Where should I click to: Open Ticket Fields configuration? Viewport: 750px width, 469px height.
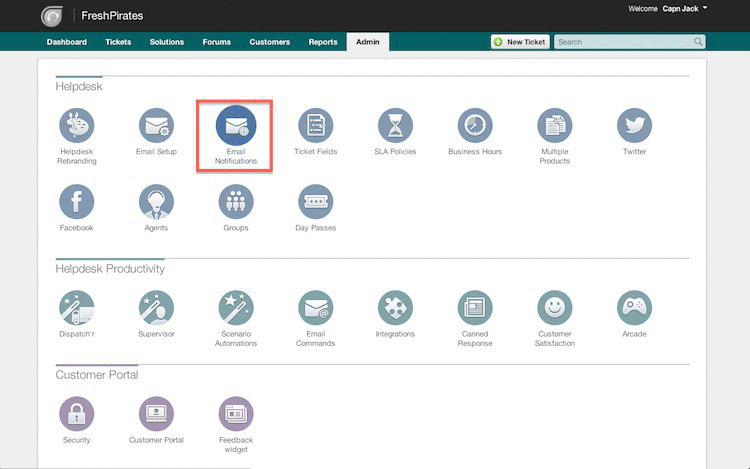click(x=316, y=126)
